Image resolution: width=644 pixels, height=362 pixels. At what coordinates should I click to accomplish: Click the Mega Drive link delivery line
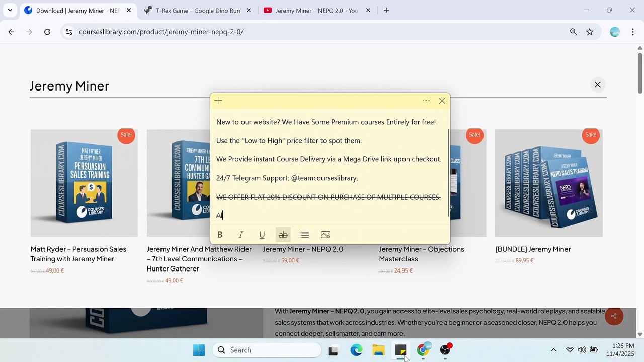point(329,159)
